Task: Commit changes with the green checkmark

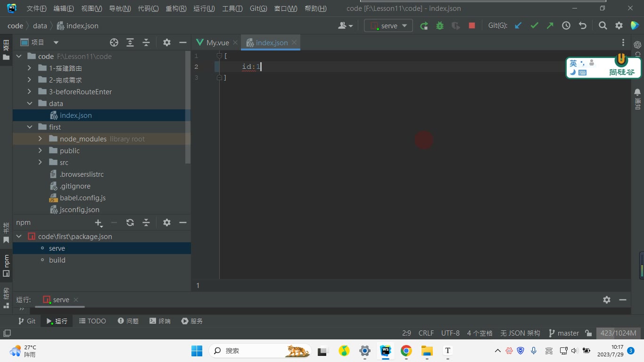Action: [x=534, y=26]
